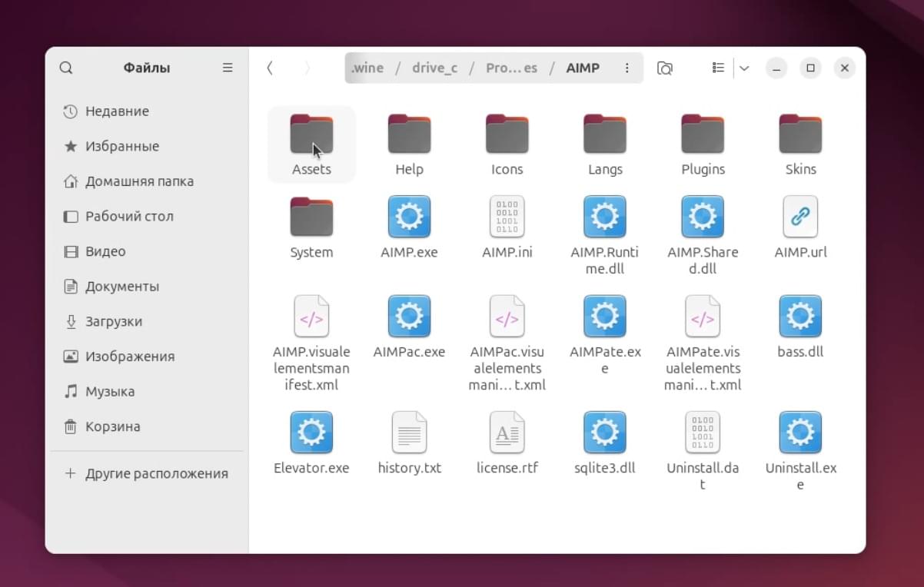This screenshot has height=587, width=924.
Task: Click Другие расположения in the sidebar
Action: (x=147, y=473)
